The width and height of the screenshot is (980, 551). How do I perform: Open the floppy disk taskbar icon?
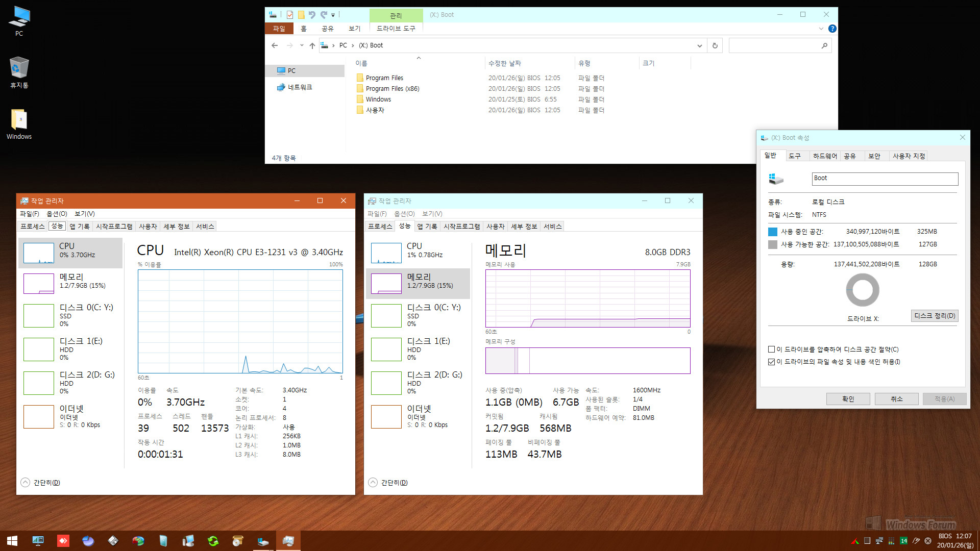point(113,541)
